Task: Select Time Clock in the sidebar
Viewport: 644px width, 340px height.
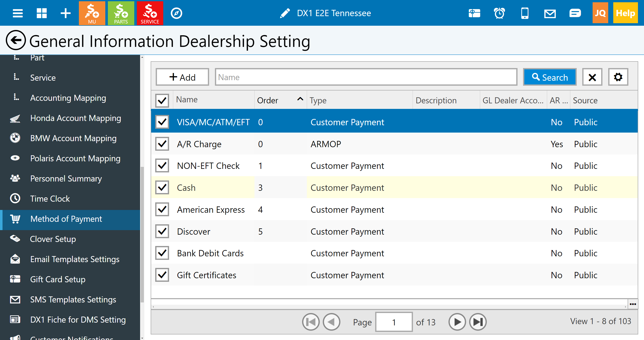Action: pos(50,199)
